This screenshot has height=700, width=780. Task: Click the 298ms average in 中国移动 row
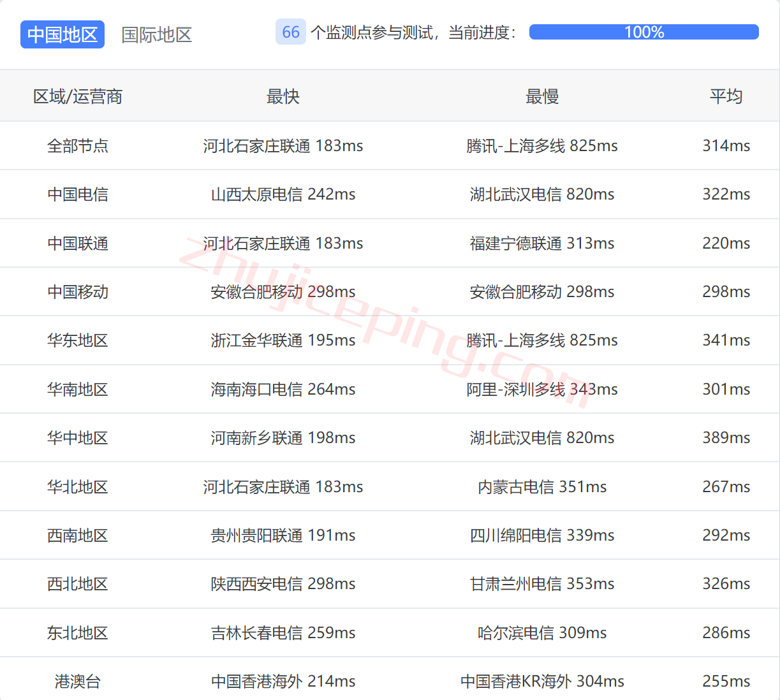click(726, 291)
